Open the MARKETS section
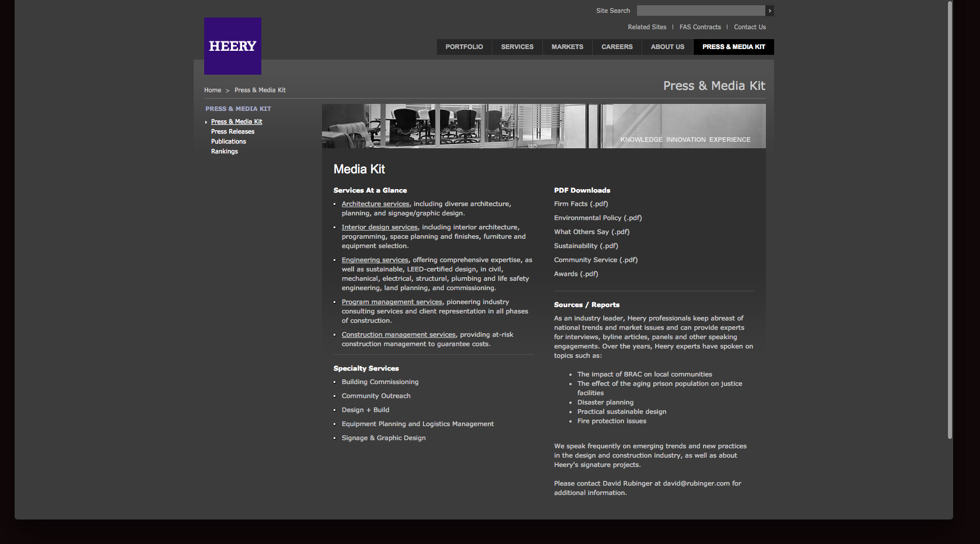 [566, 47]
